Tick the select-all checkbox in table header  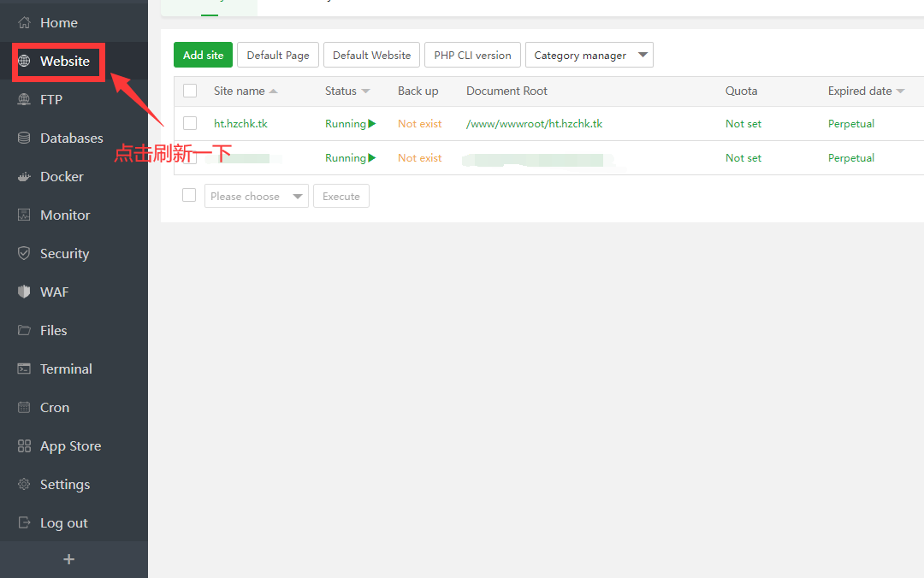click(x=190, y=91)
